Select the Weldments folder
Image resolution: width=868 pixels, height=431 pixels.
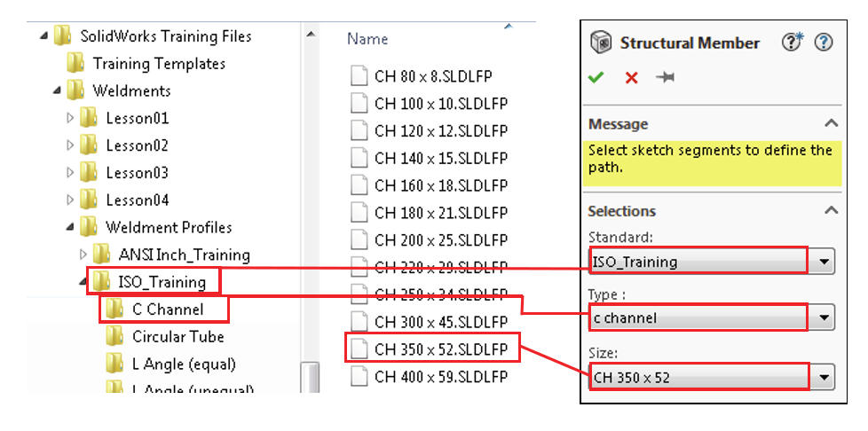(x=131, y=90)
